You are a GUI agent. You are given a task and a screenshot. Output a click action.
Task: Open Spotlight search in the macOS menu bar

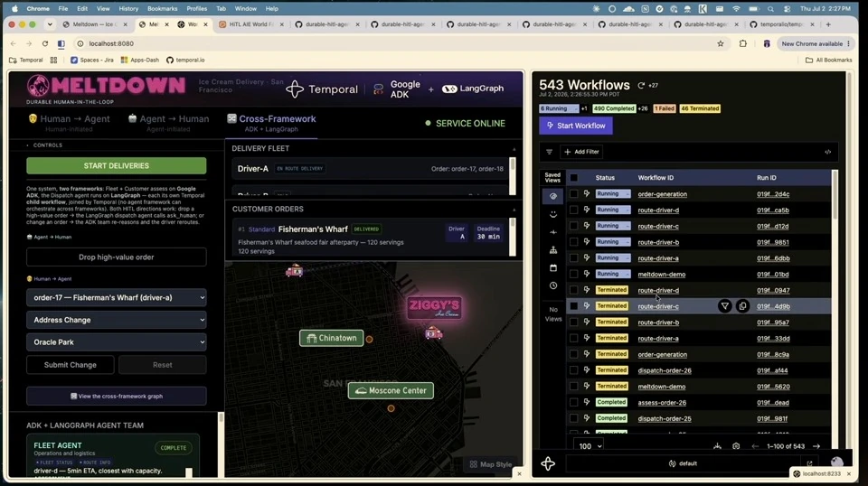pyautogui.click(x=770, y=9)
